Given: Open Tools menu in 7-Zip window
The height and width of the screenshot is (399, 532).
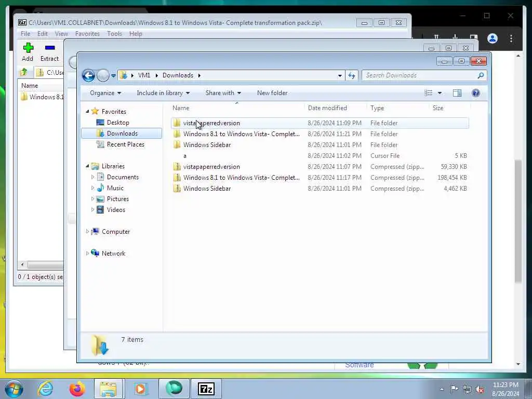Looking at the screenshot, I should (114, 34).
